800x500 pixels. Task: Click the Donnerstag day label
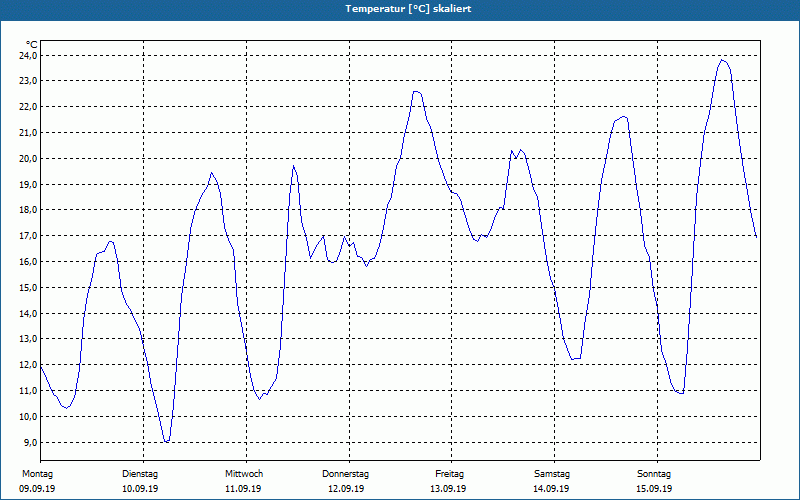coord(345,474)
